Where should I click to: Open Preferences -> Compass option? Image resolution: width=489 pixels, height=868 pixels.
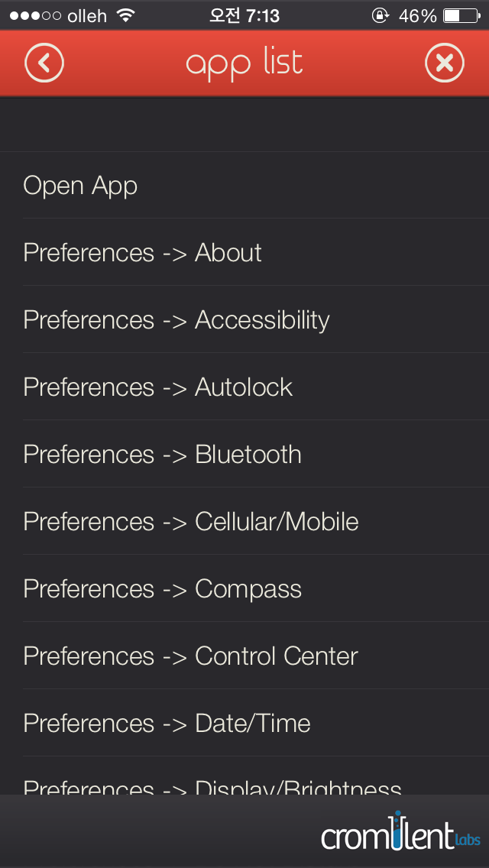pos(244,588)
